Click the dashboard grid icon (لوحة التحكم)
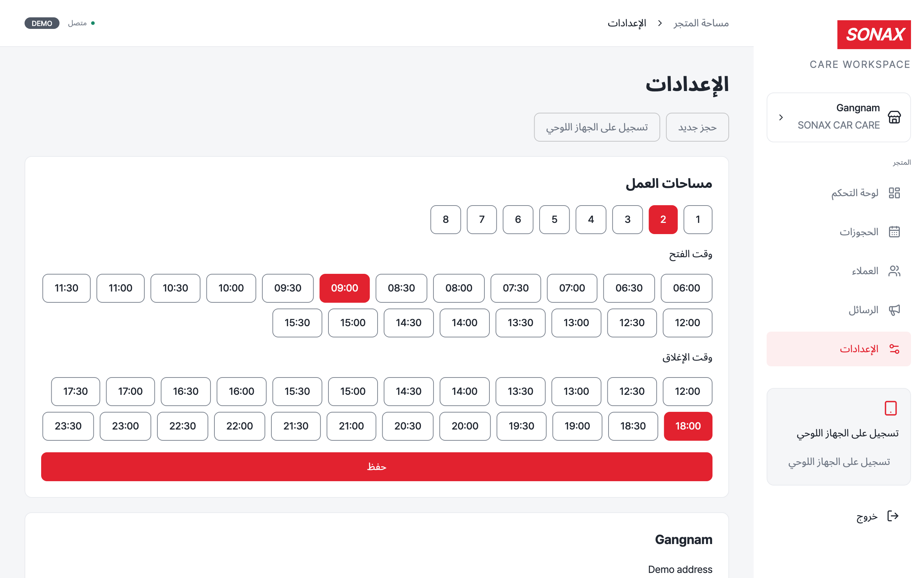Viewport: 924px width, 578px height. tap(894, 193)
